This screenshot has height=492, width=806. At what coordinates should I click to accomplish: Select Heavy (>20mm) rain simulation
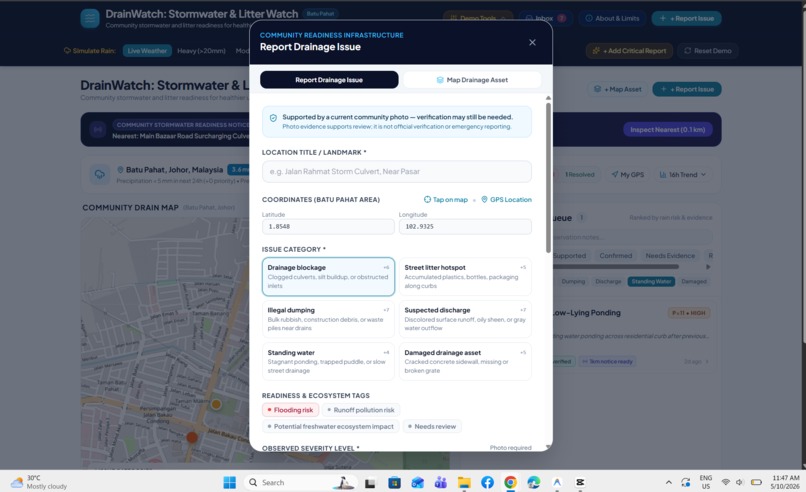(x=201, y=50)
